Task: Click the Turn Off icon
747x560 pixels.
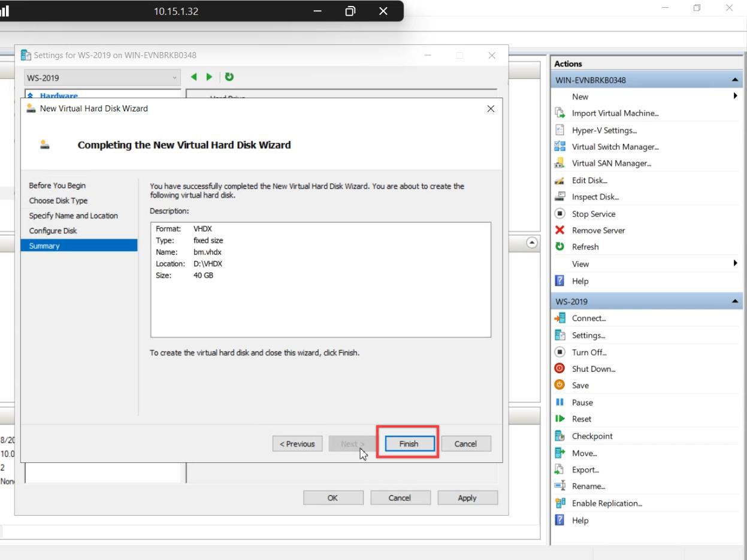Action: 561,352
